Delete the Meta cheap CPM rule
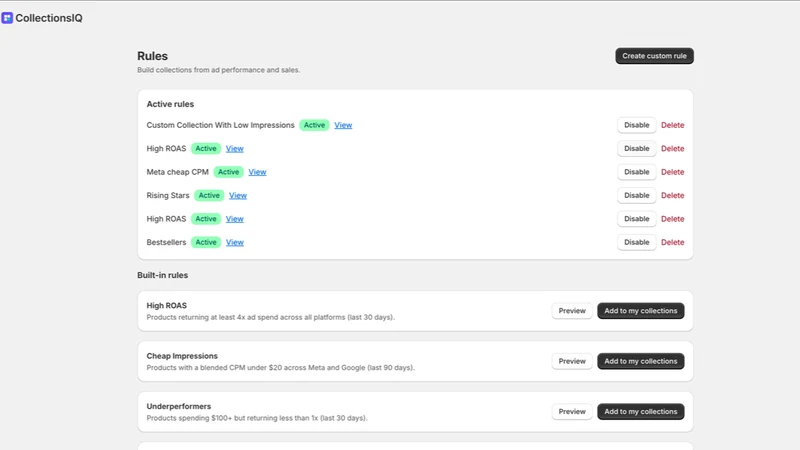800x450 pixels. [672, 172]
